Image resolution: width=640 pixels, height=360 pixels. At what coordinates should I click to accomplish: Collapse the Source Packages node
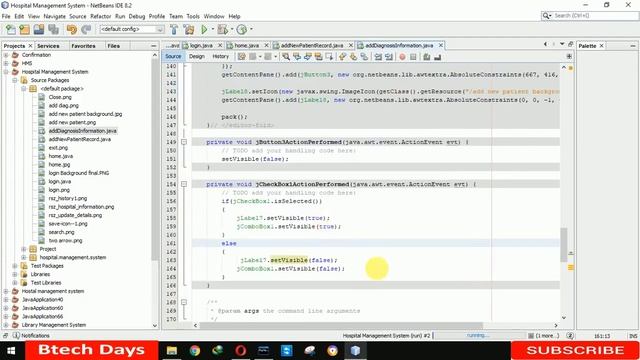[x=15, y=80]
